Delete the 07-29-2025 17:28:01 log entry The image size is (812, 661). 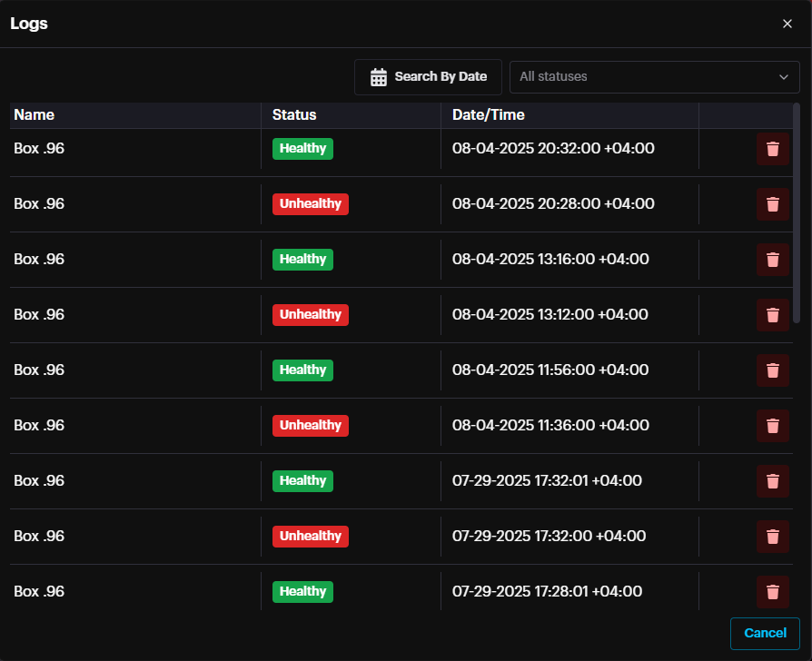[772, 592]
